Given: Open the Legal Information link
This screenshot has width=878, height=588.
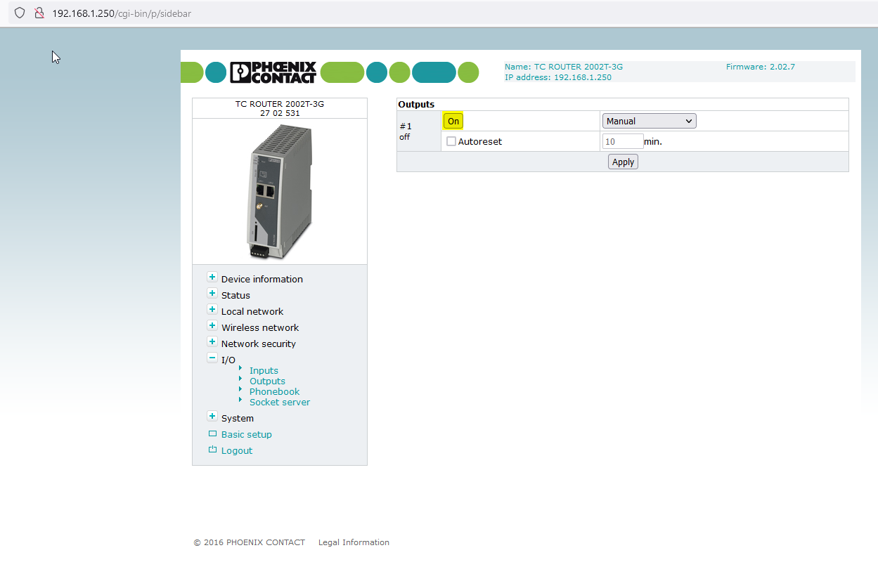Looking at the screenshot, I should (x=354, y=542).
